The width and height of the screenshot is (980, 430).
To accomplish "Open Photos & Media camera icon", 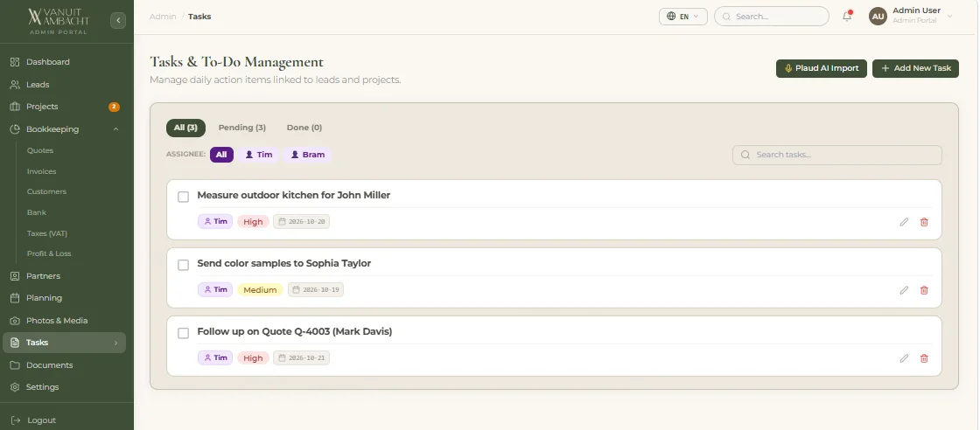I will [x=15, y=320].
